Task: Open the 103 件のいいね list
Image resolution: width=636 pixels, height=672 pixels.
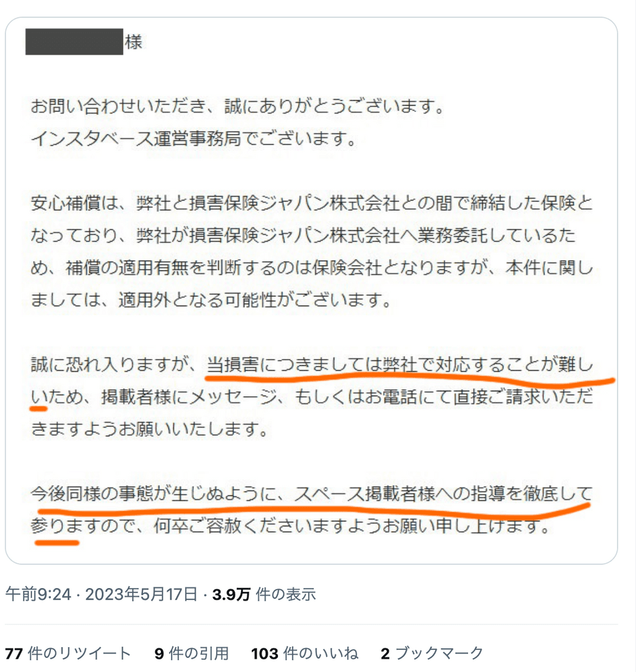Action: (x=305, y=653)
